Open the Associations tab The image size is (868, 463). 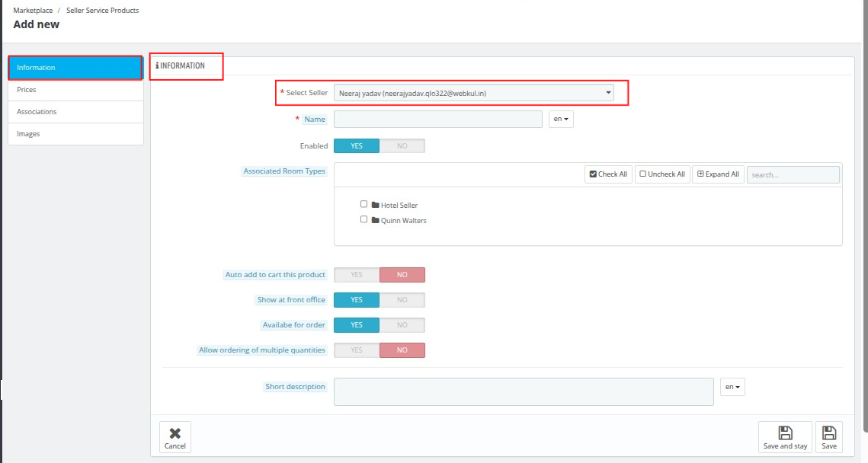pos(76,112)
